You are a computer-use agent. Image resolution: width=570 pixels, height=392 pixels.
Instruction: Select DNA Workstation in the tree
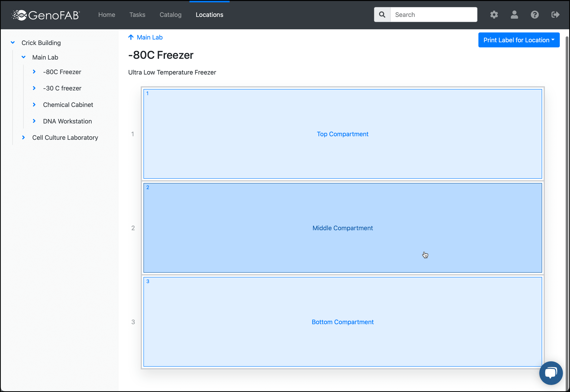pos(67,121)
